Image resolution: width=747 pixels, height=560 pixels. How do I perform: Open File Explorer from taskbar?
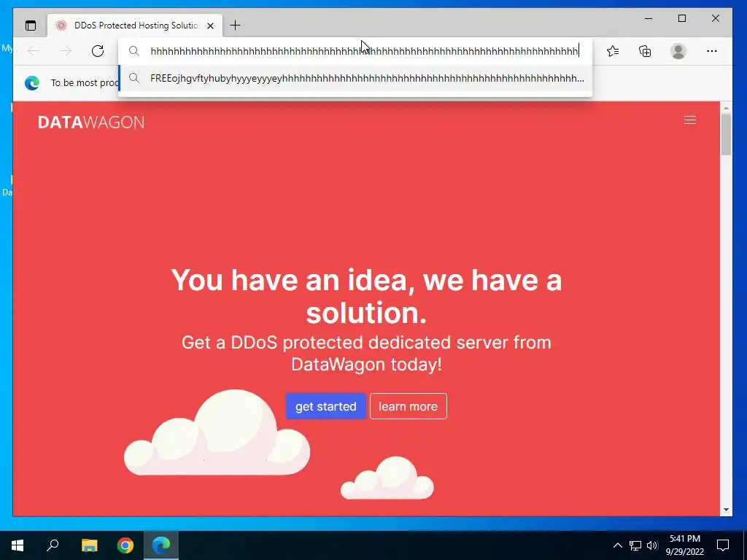(x=89, y=545)
